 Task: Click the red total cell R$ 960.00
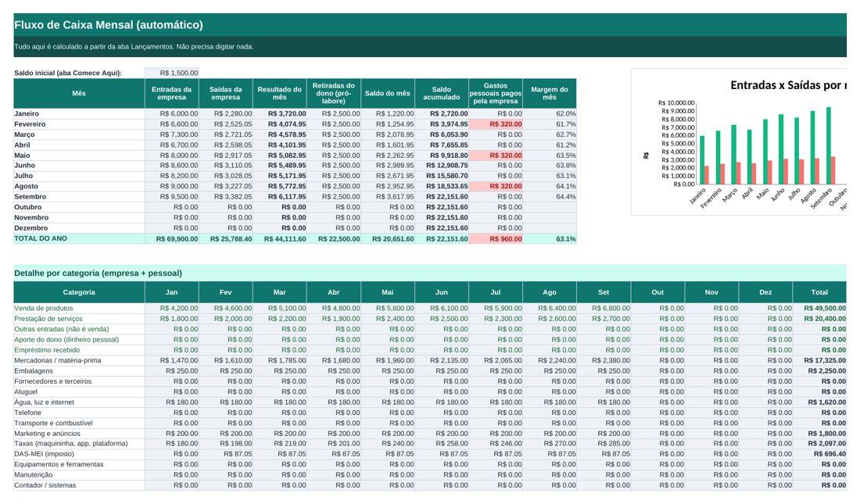pos(495,238)
